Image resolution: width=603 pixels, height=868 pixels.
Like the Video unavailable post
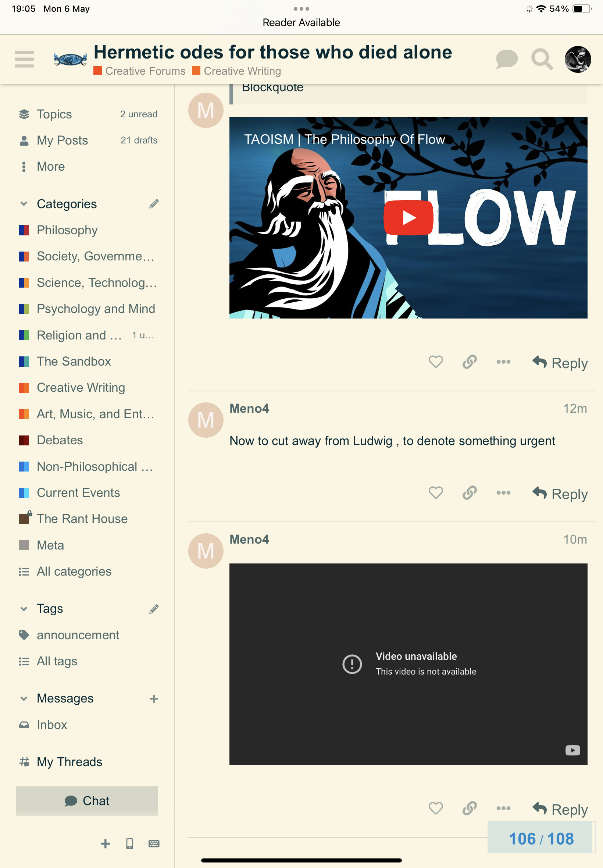(x=436, y=808)
